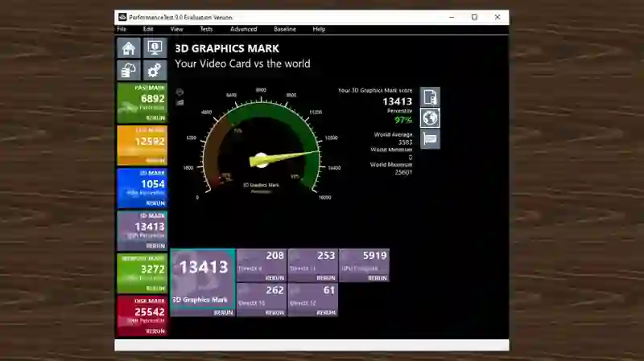Select the large 3D Graphics Mark tile

203,282
